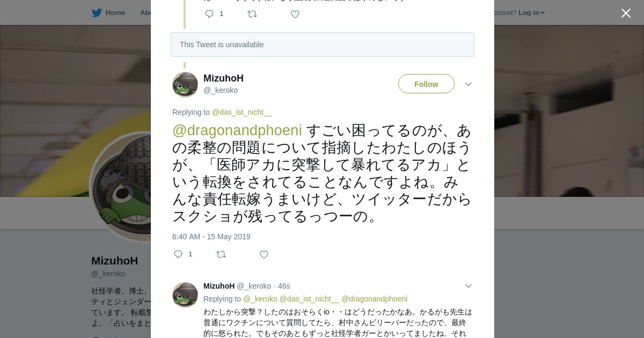The width and height of the screenshot is (644, 338).
Task: Open MizuhoH avatar in main tweet
Action: (x=185, y=84)
